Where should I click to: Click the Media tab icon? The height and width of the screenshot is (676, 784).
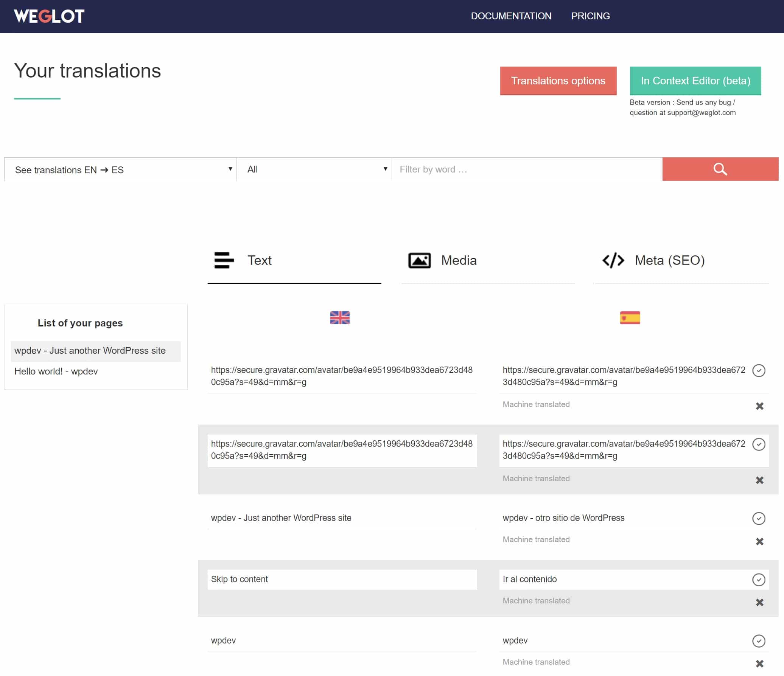418,260
